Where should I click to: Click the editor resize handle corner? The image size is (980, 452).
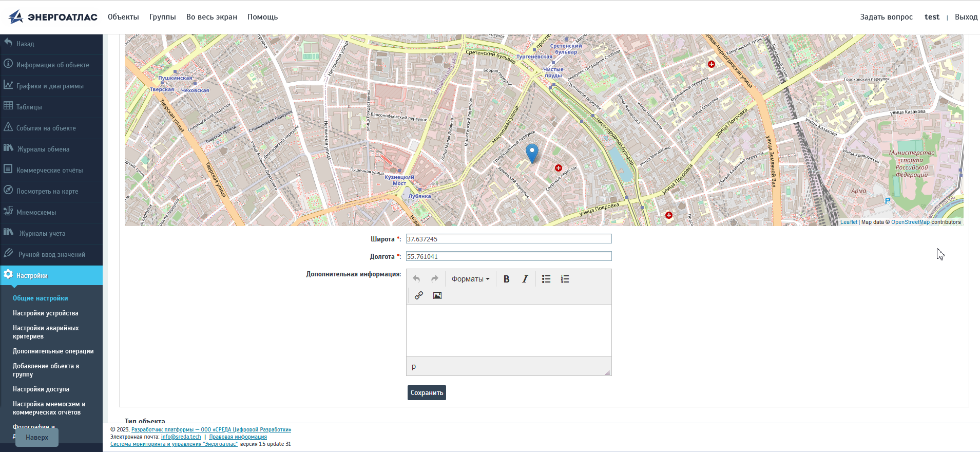pyautogui.click(x=608, y=372)
